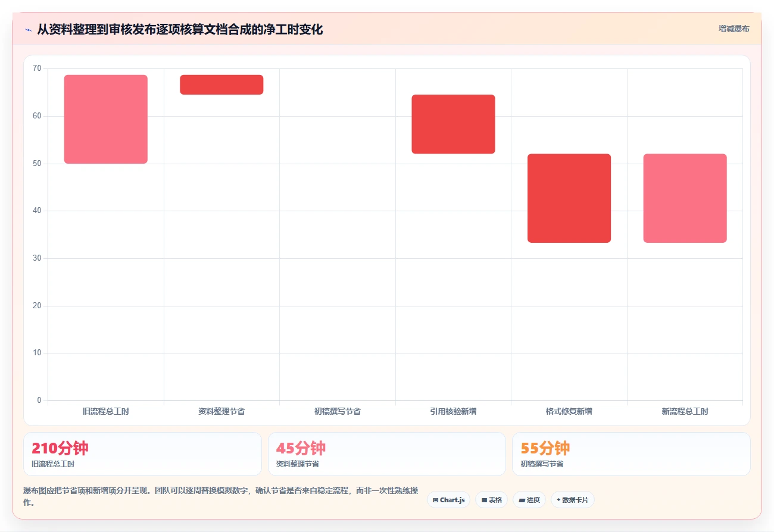Click the 引用核验新增 waterfall bar
The width and height of the screenshot is (774, 532).
[453, 124]
